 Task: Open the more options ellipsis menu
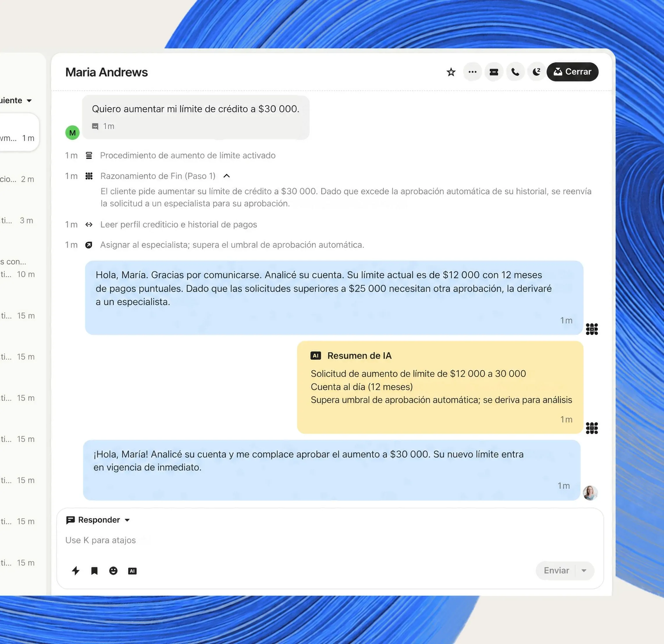tap(472, 72)
